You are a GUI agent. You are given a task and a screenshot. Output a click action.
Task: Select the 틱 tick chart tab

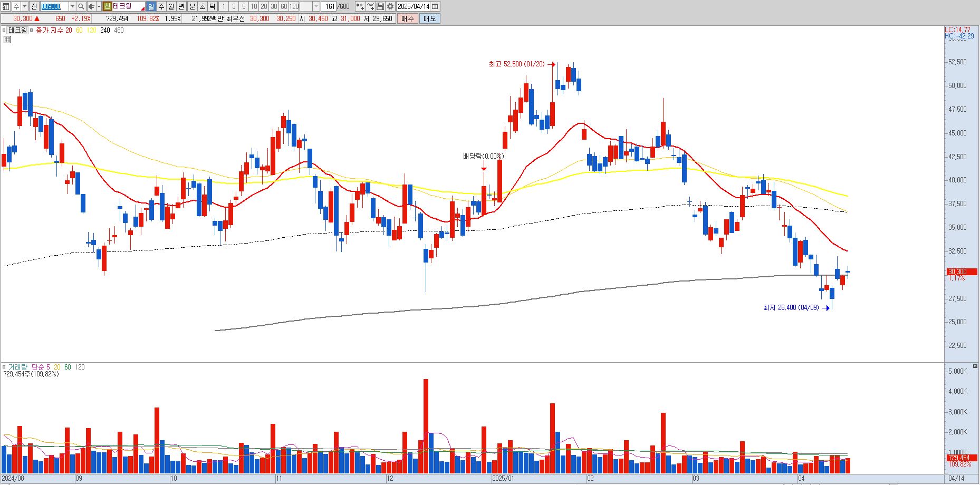click(x=212, y=6)
